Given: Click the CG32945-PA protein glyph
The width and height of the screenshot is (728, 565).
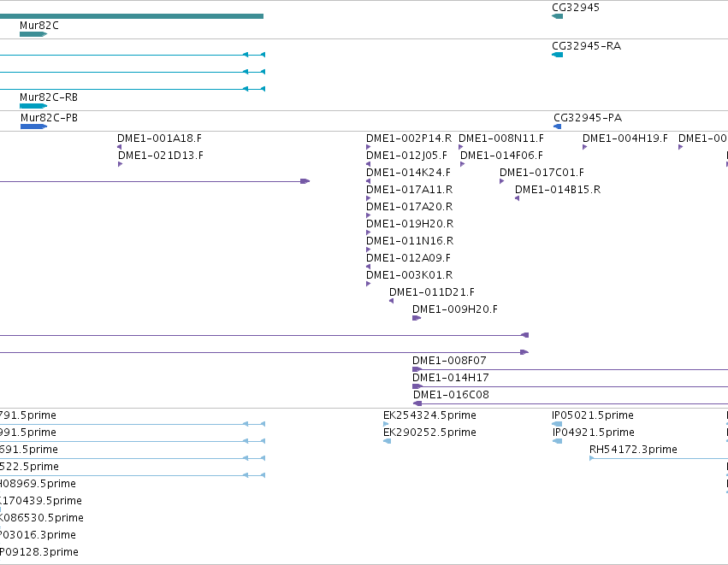Looking at the screenshot, I should pyautogui.click(x=558, y=127).
